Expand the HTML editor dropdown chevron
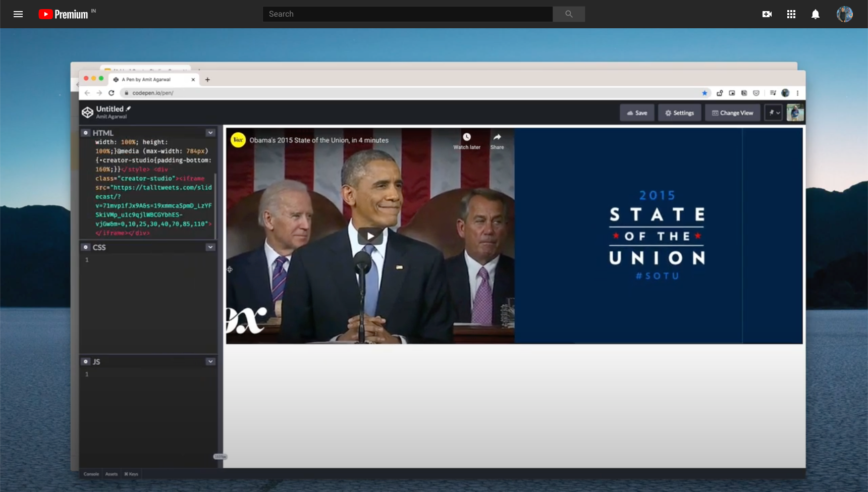Screen dimensions: 868x492 [x=210, y=133]
